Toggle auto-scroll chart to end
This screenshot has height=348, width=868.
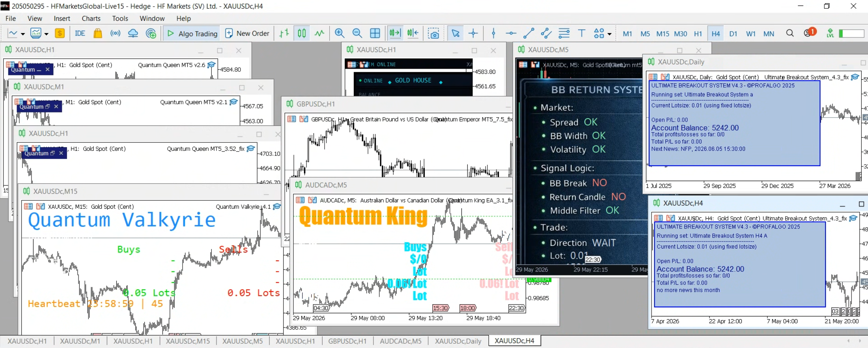395,34
